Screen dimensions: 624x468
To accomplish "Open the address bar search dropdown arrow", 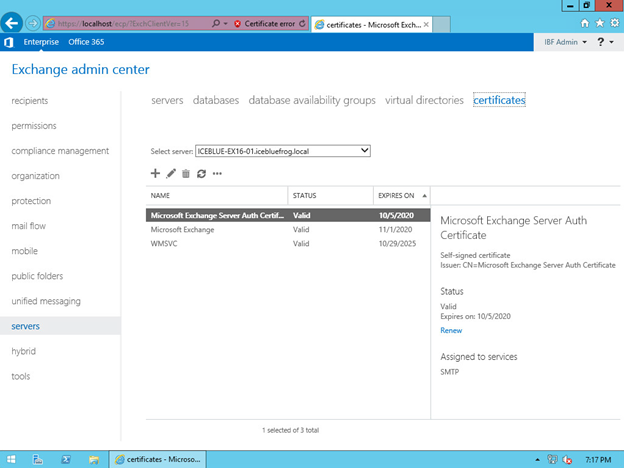I will 226,23.
